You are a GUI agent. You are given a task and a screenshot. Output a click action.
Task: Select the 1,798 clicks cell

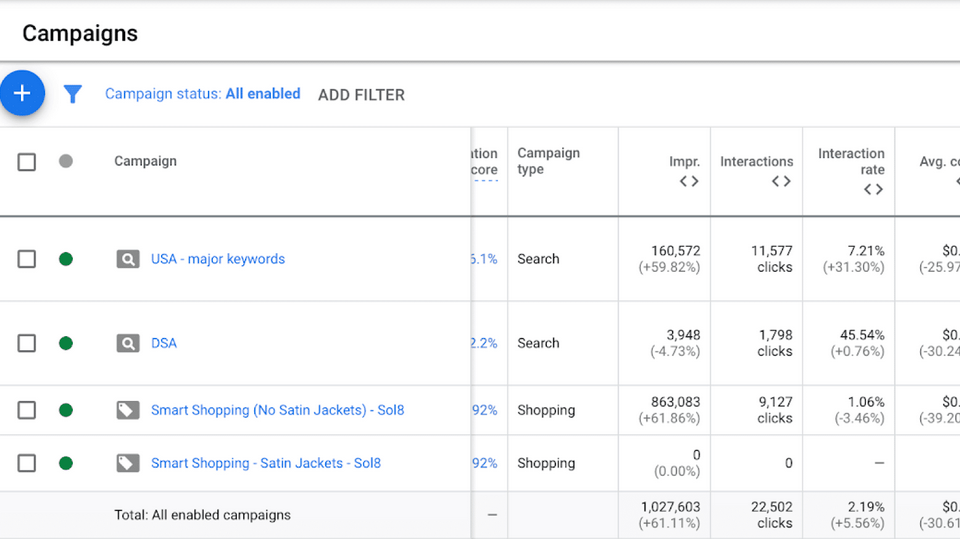(775, 343)
